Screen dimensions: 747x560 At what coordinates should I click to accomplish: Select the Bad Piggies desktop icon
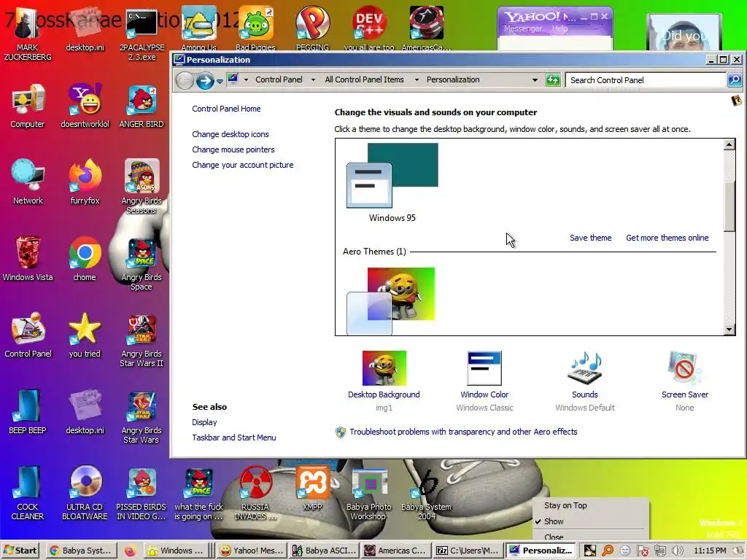click(x=256, y=28)
